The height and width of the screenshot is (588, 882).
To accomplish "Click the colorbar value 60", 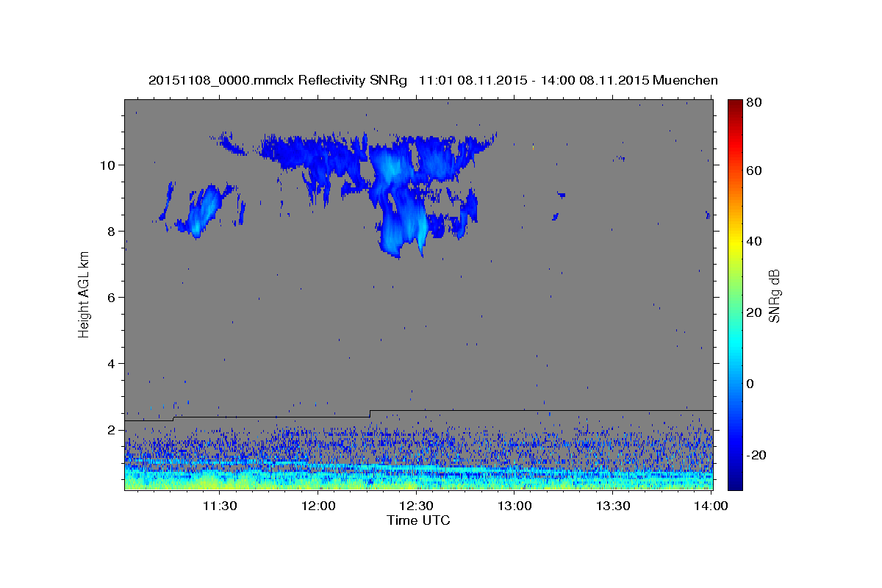I will [755, 171].
